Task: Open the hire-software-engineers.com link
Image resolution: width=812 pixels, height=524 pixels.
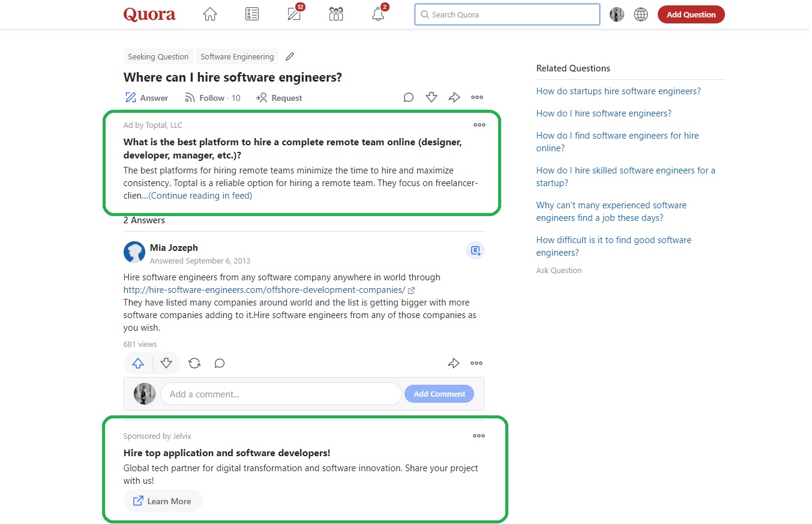Action: pos(265,290)
